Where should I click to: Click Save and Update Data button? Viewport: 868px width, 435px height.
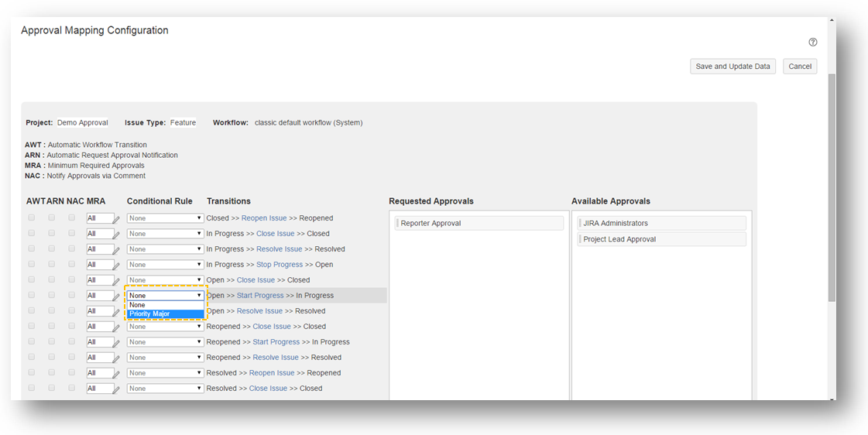[732, 67]
